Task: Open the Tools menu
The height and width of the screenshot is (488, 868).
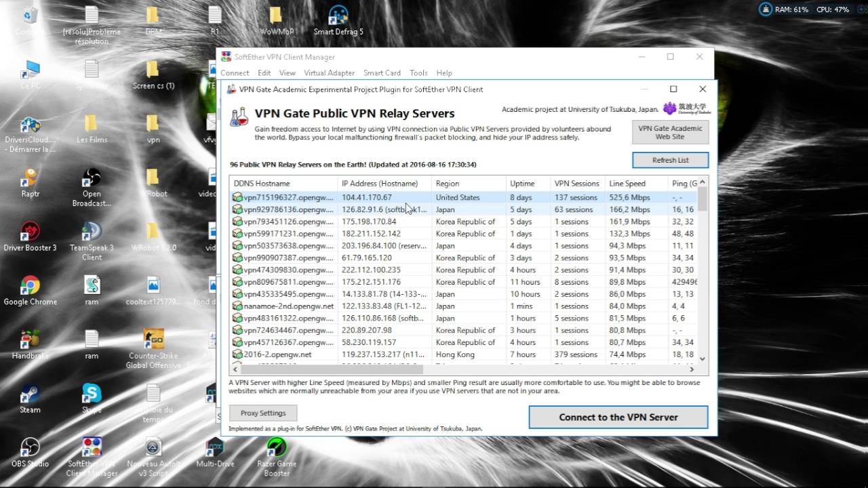Action: click(418, 73)
